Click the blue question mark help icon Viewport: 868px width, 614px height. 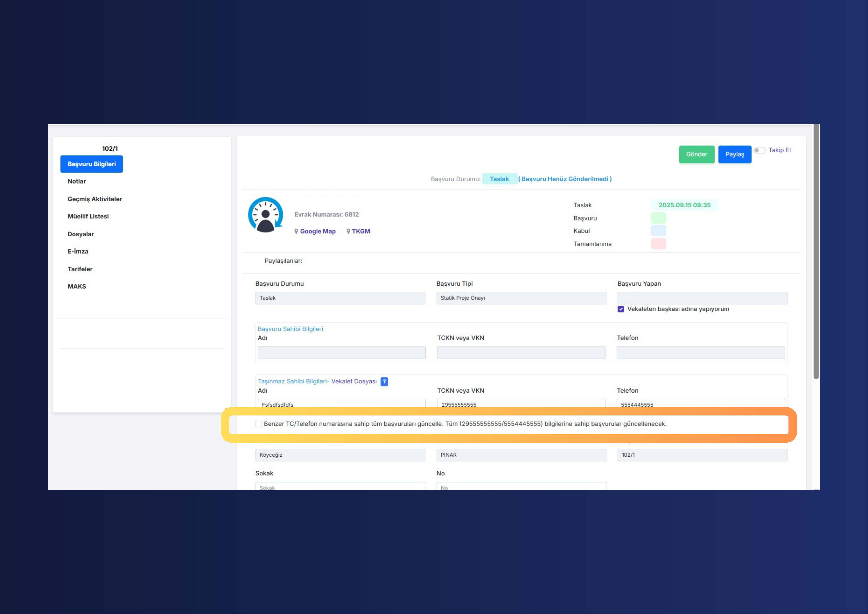coord(384,382)
